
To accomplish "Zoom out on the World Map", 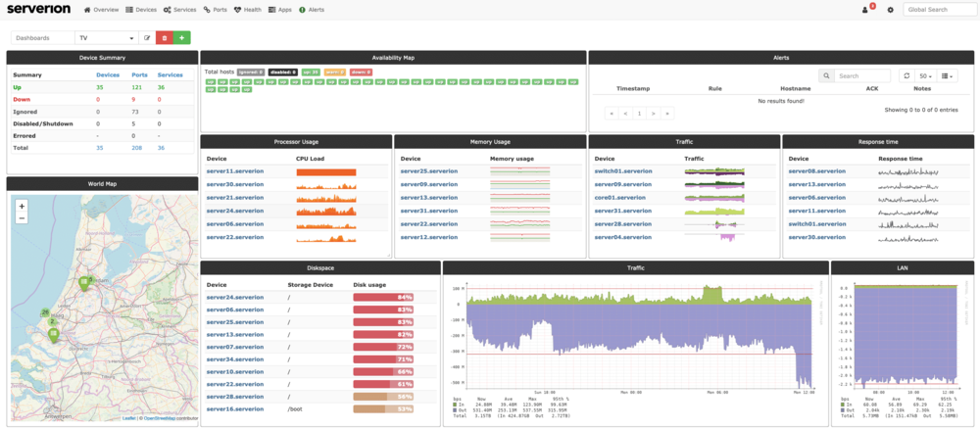I will click(x=22, y=217).
